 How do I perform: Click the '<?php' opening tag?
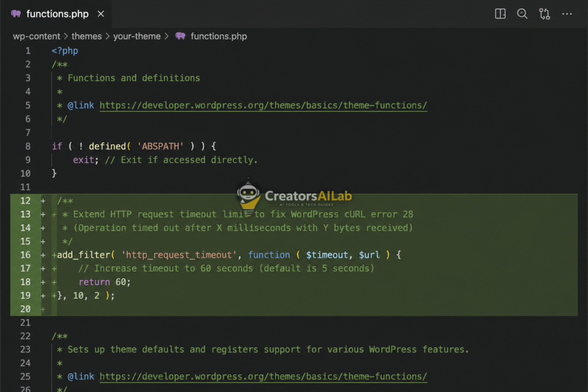(65, 51)
